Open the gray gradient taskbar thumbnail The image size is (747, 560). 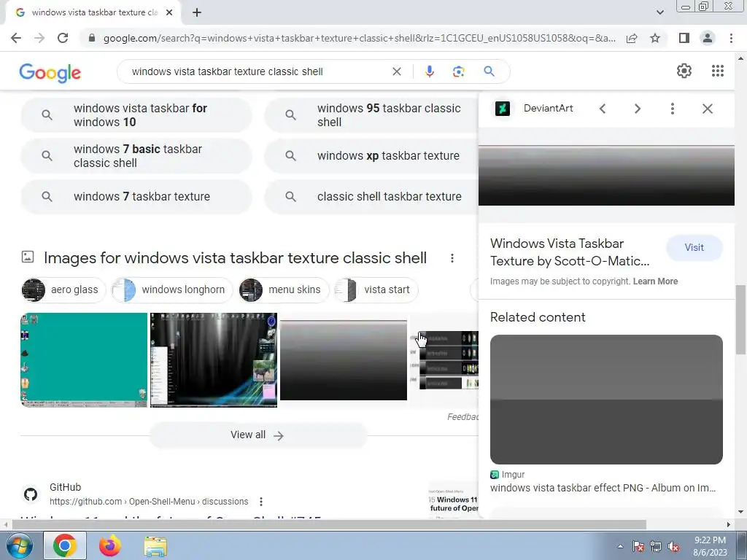tap(344, 360)
